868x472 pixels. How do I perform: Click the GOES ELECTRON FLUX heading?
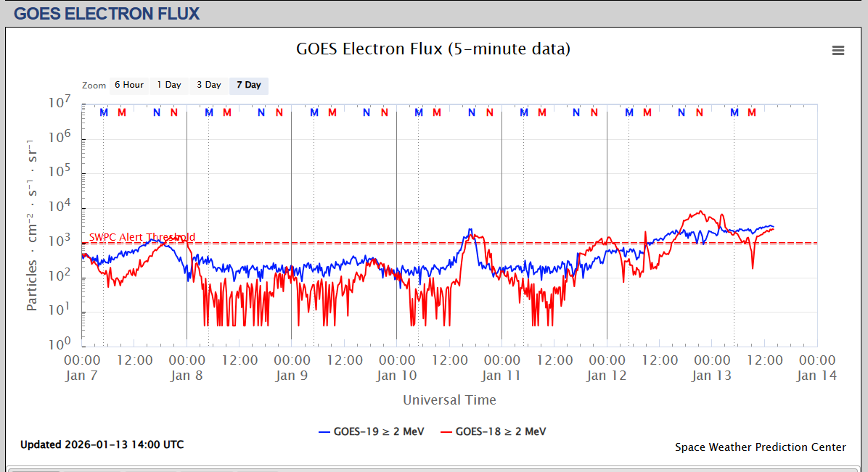pyautogui.click(x=106, y=13)
